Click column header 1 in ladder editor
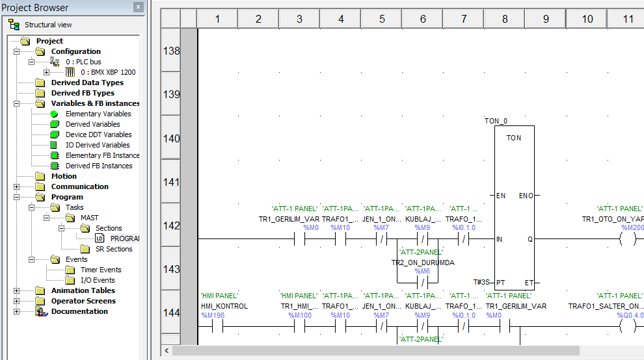The image size is (644, 360). click(217, 19)
